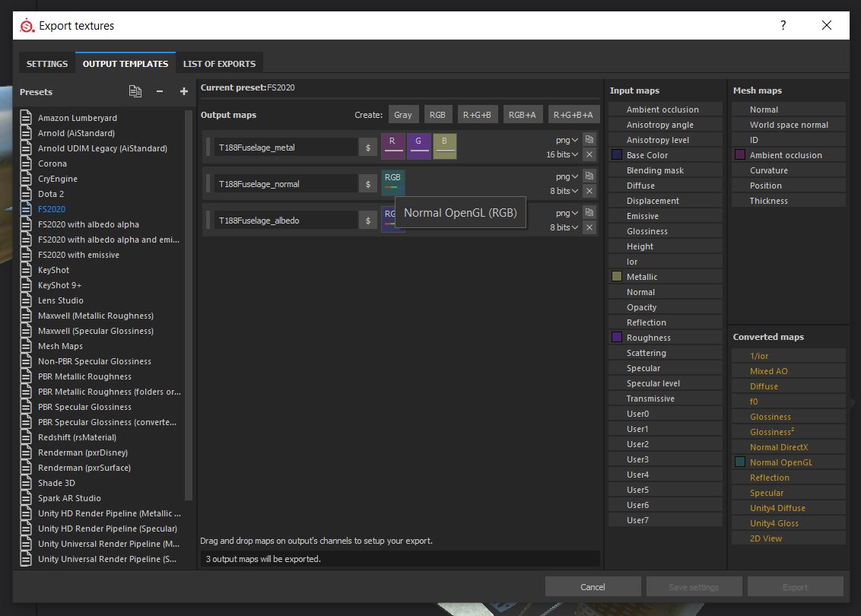Viewport: 861px width, 616px height.
Task: Click the duplicate preset icon beside Presets
Action: click(x=135, y=91)
